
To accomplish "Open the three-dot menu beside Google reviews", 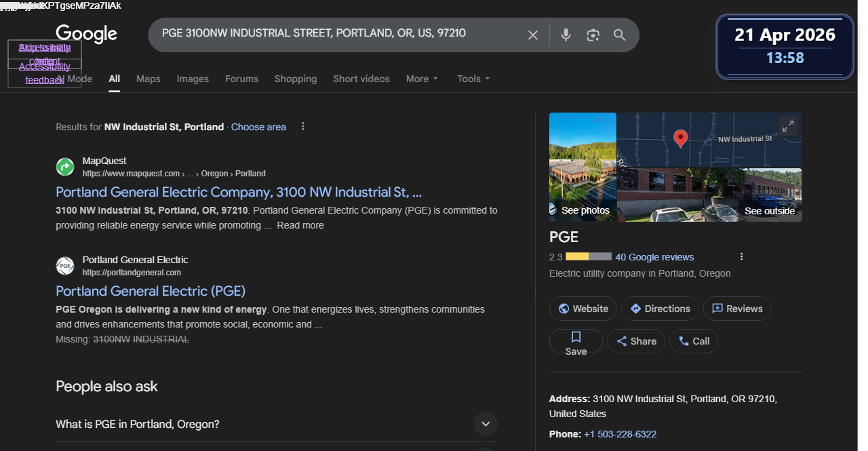I will coord(741,257).
